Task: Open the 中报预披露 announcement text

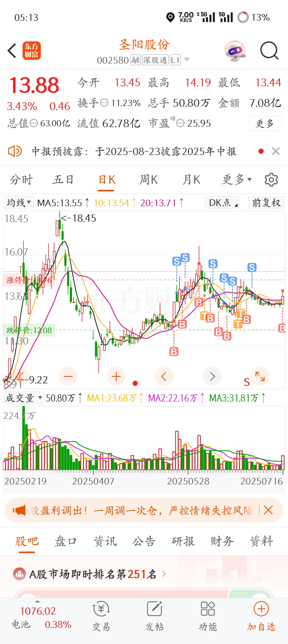Action: (x=134, y=151)
